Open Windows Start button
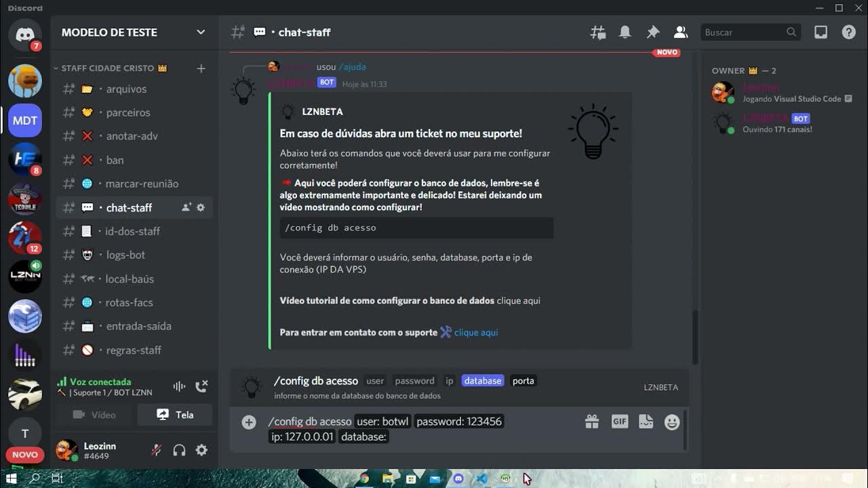The width and height of the screenshot is (868, 488). (x=12, y=479)
